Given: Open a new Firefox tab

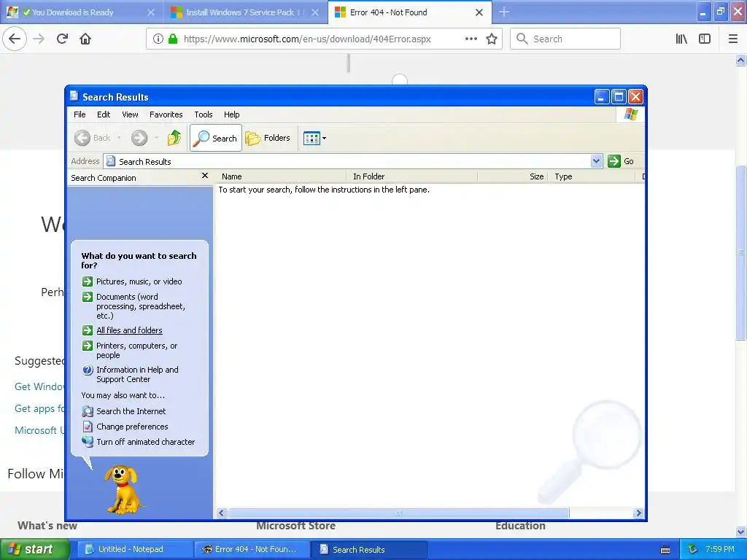Looking at the screenshot, I should (x=504, y=12).
